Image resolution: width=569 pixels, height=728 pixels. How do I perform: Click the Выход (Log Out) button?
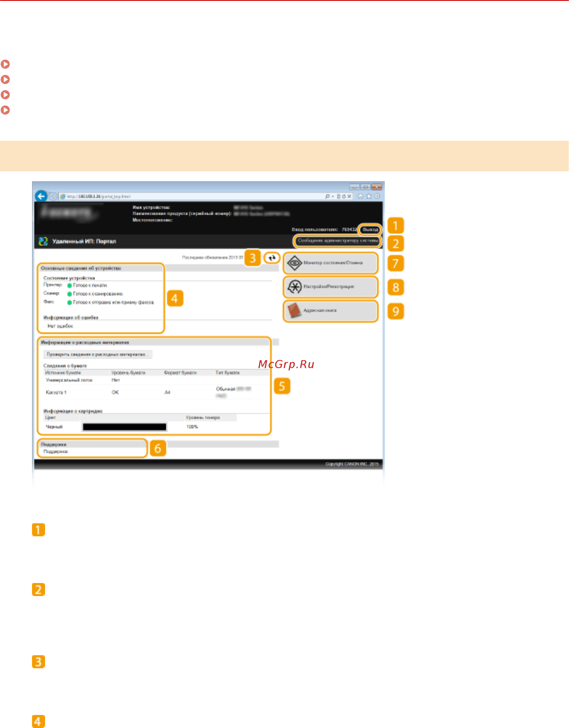click(x=370, y=230)
